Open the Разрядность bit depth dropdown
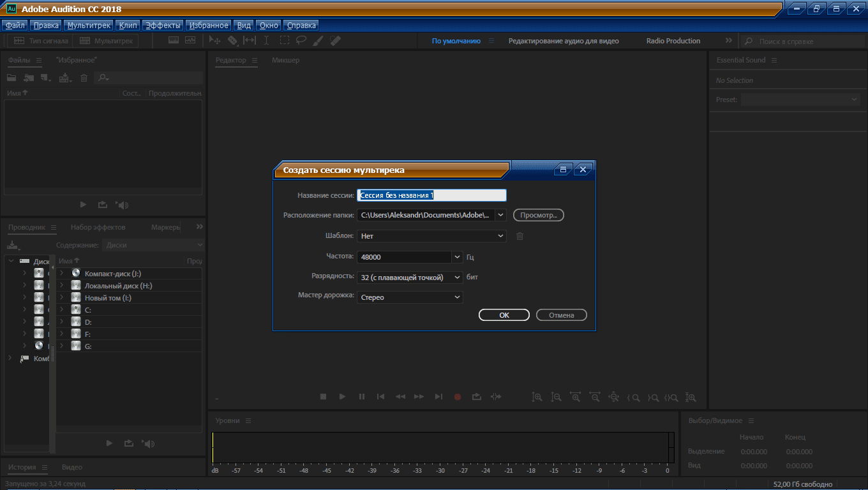 click(457, 278)
